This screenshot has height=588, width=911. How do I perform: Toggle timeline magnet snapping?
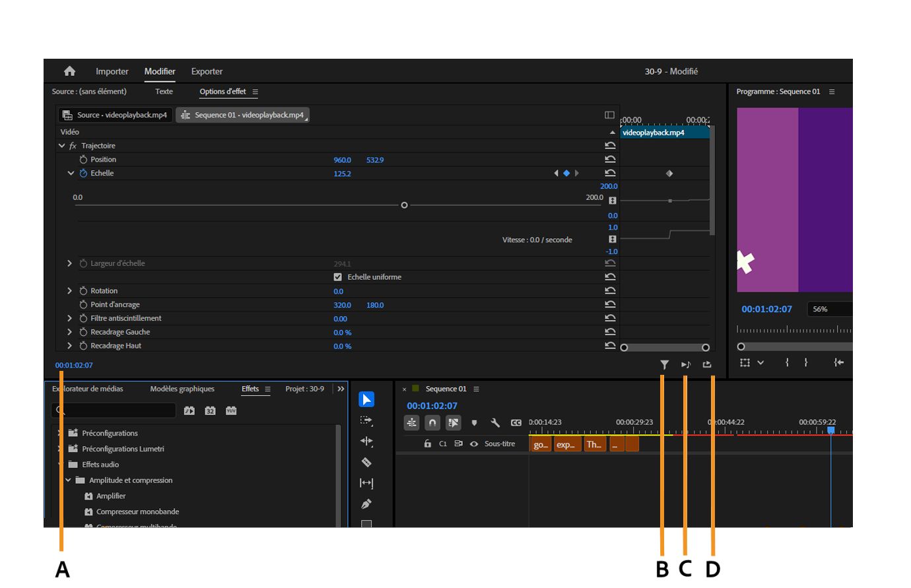click(432, 423)
